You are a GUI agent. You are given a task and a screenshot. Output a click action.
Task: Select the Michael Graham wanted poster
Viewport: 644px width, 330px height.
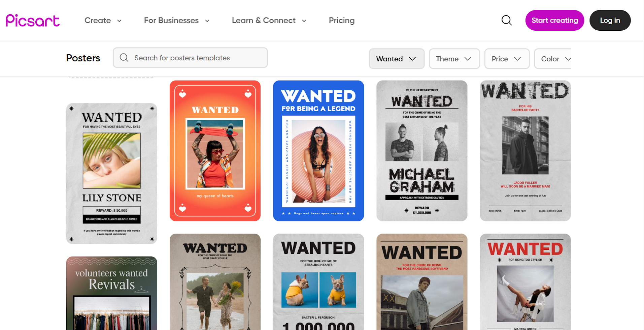tap(421, 150)
